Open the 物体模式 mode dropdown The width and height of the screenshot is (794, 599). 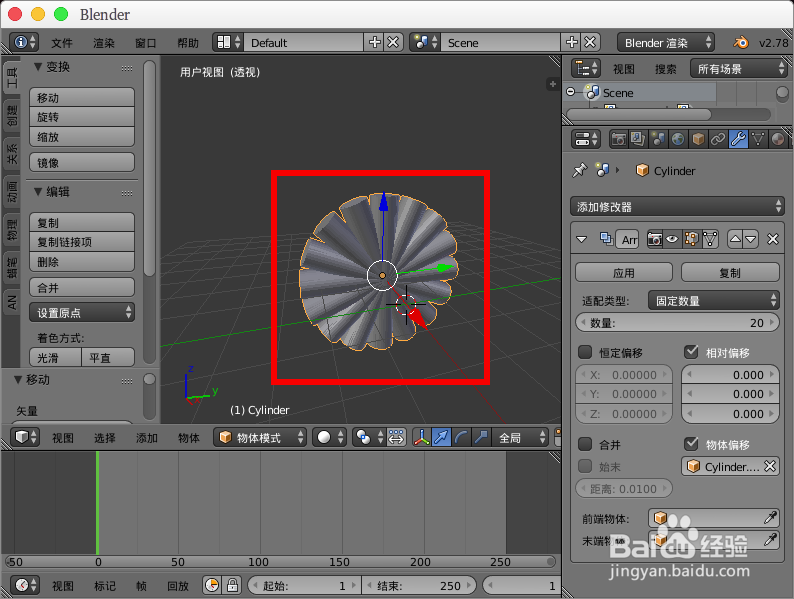pos(260,437)
